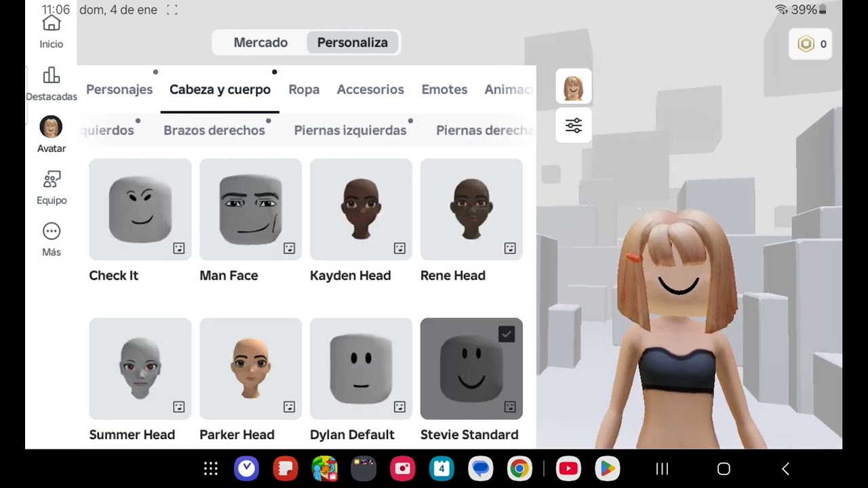The width and height of the screenshot is (868, 488).
Task: Tap the face type badge on Parker Head
Action: pyautogui.click(x=290, y=407)
